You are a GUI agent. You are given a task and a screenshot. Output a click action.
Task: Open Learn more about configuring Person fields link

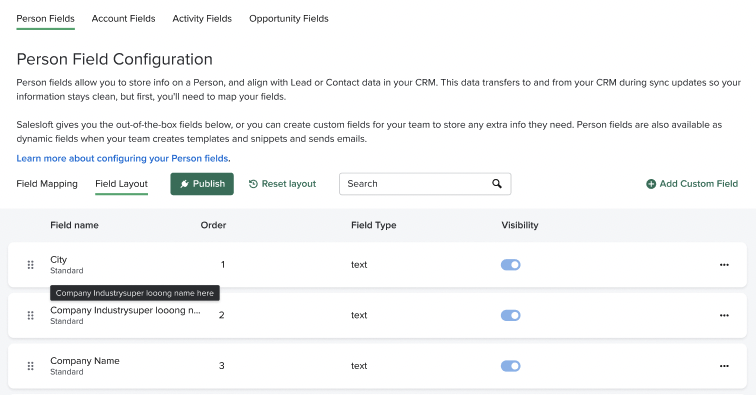tap(122, 158)
